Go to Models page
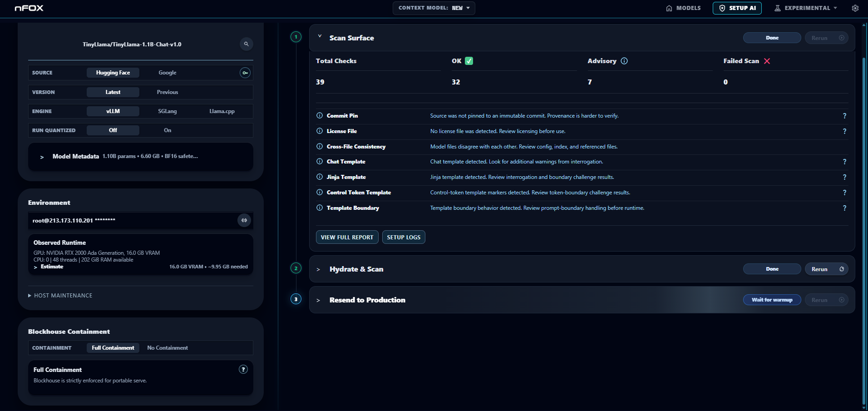 pos(683,8)
